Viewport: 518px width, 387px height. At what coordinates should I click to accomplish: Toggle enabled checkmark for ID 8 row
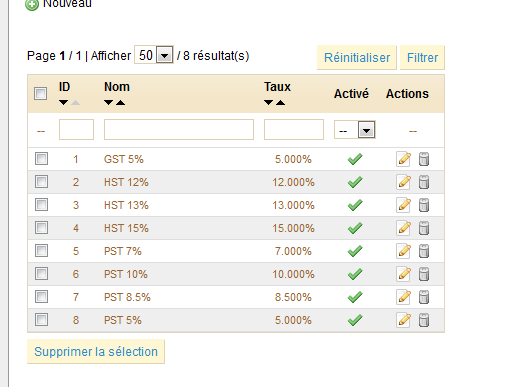click(x=355, y=320)
